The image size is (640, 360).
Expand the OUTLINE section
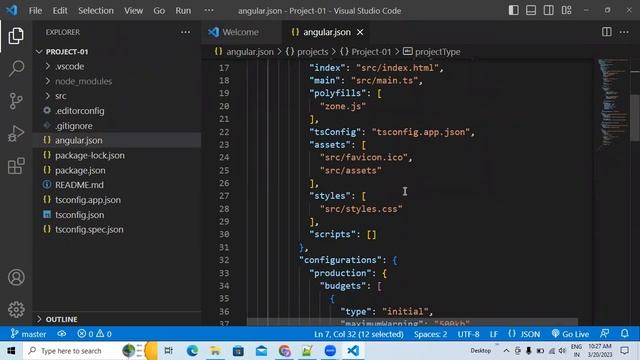click(117, 319)
